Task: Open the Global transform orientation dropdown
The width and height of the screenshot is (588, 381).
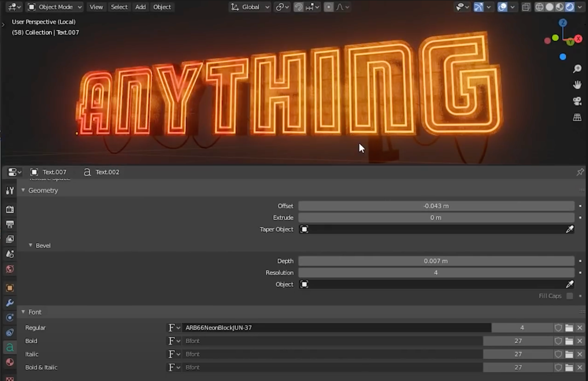Action: (x=250, y=7)
